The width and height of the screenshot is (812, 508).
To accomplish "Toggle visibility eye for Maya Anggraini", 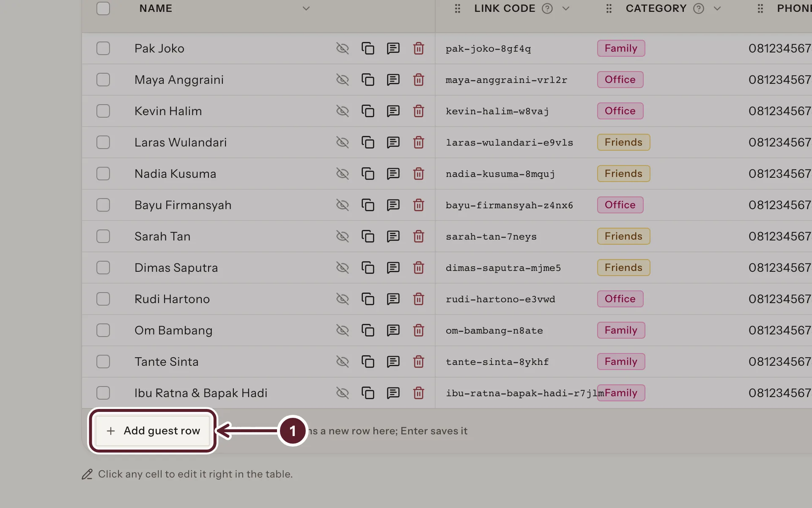I will [342, 80].
